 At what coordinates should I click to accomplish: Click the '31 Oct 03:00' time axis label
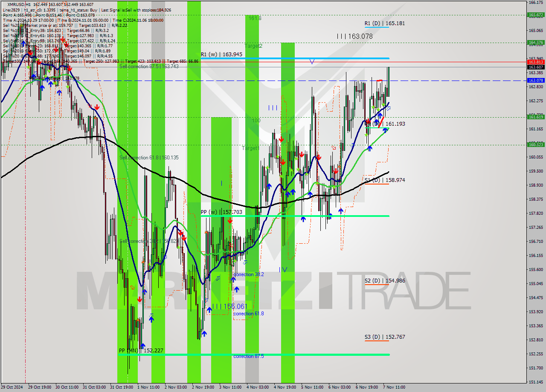95,387
